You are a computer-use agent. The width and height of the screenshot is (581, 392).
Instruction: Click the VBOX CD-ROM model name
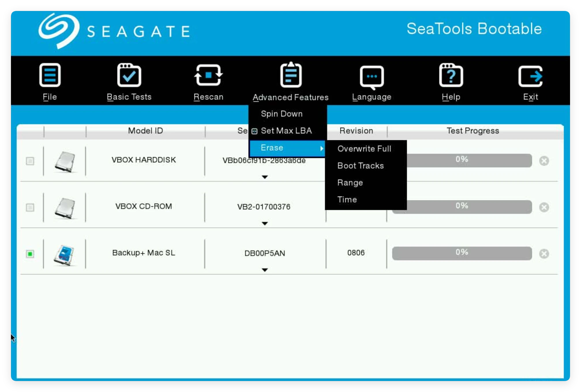[x=144, y=206]
